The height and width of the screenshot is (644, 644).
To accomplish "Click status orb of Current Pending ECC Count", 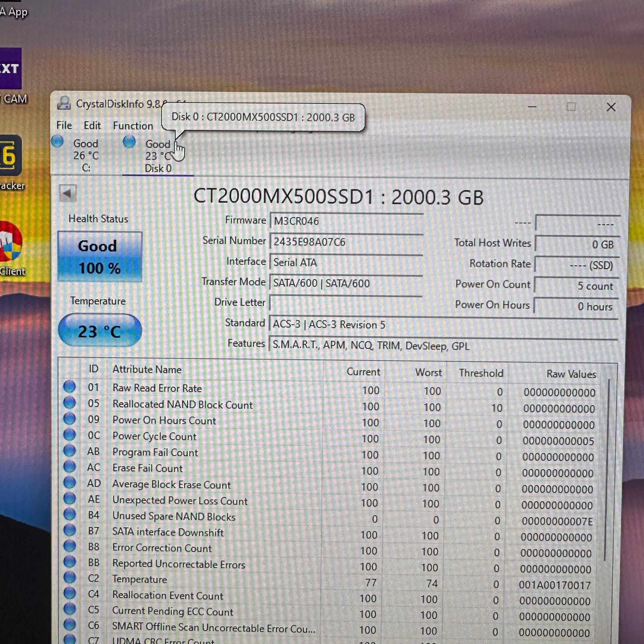I will click(69, 609).
